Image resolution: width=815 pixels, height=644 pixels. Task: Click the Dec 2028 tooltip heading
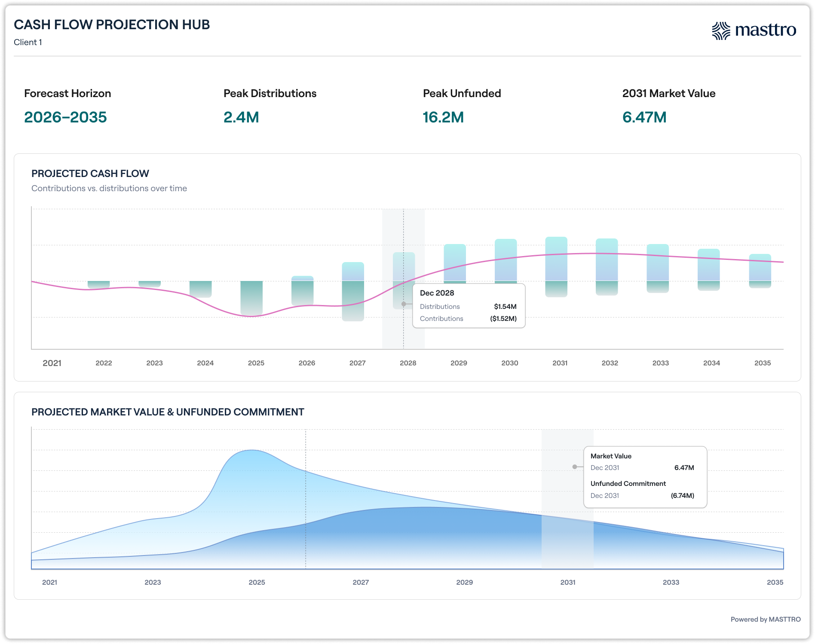click(437, 293)
